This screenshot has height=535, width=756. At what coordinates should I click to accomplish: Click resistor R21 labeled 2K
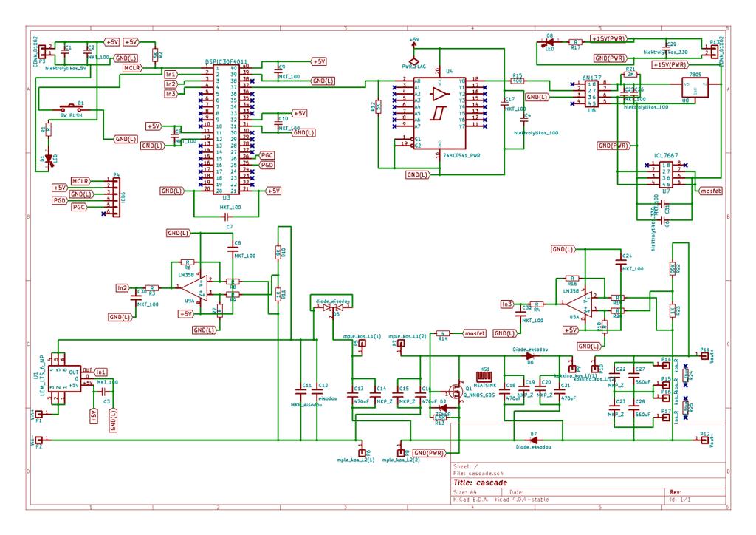tap(630, 75)
